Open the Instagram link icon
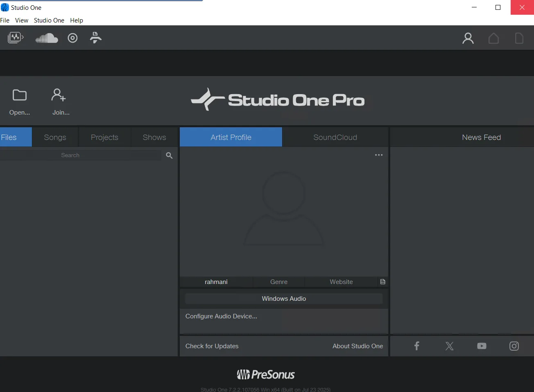534x392 pixels. coord(514,346)
